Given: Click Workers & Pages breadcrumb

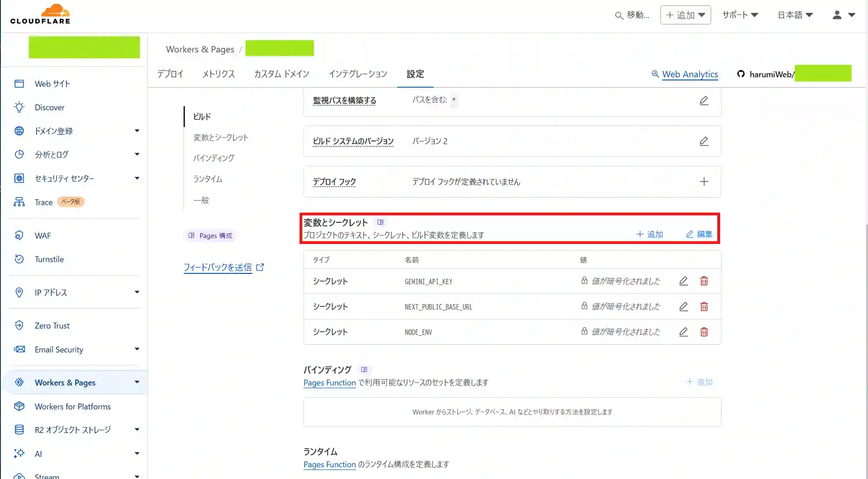Looking at the screenshot, I should (200, 49).
